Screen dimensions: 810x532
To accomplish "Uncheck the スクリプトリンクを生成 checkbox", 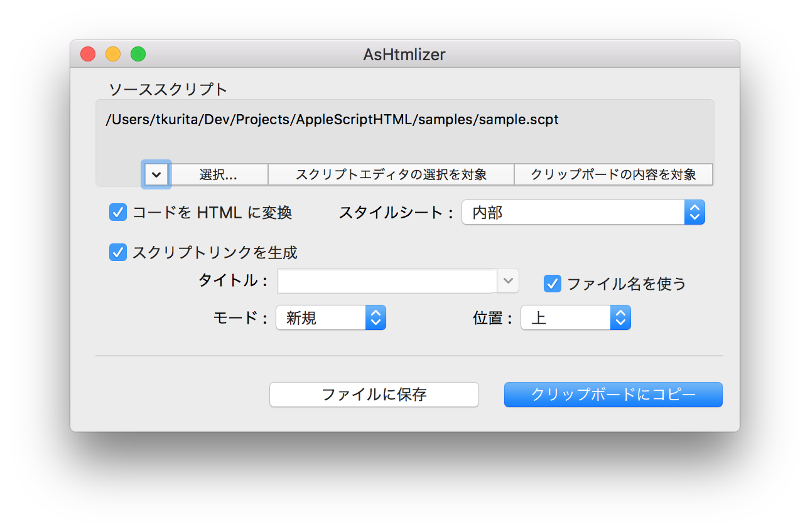I will pyautogui.click(x=118, y=252).
